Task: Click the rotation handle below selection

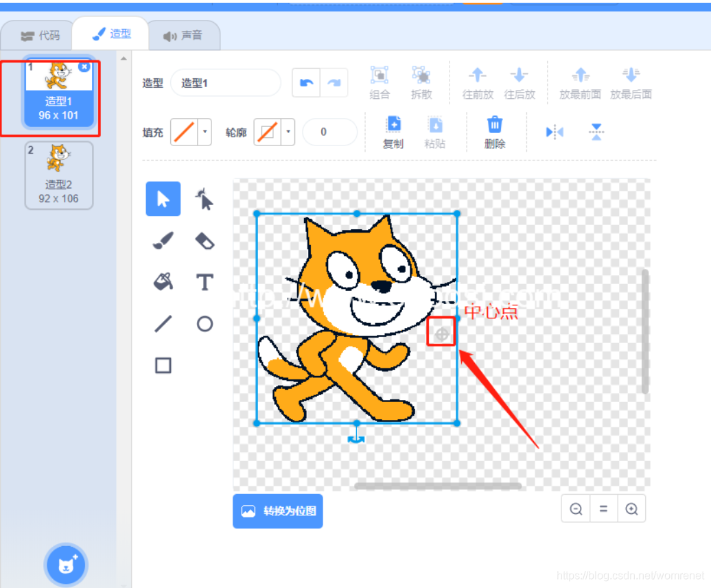Action: (356, 439)
